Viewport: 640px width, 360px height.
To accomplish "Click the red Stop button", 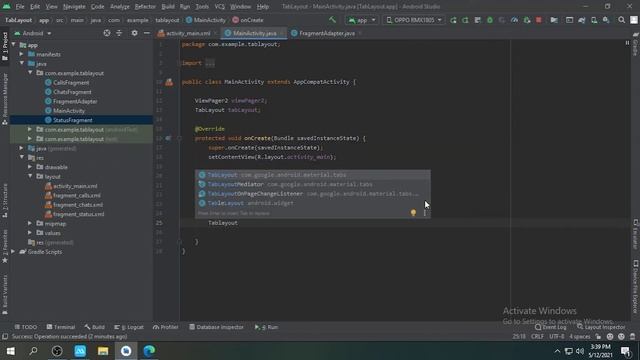I will (539, 20).
